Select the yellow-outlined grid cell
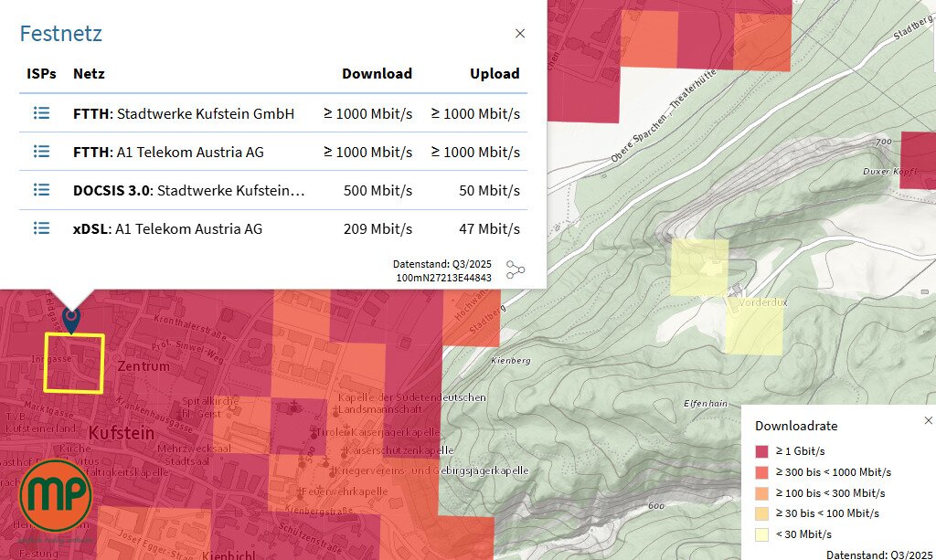The image size is (936, 560). (x=74, y=364)
